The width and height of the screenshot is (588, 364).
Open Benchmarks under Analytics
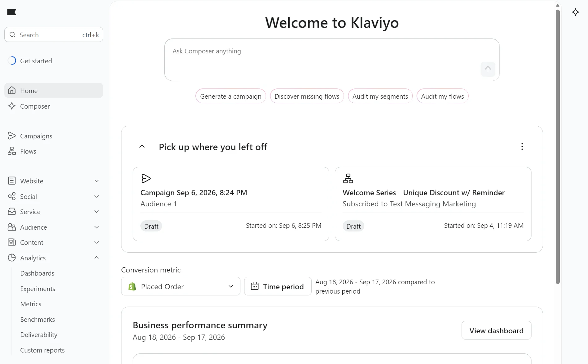(x=38, y=319)
